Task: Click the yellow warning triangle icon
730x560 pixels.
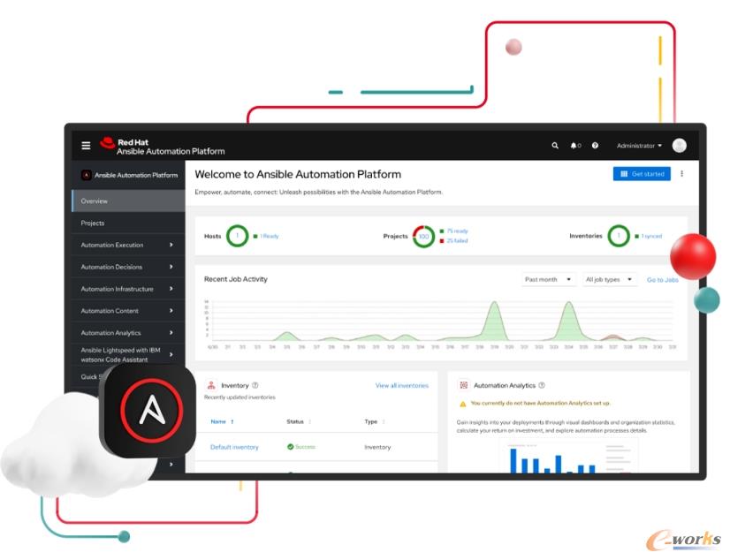Action: pyautogui.click(x=463, y=404)
